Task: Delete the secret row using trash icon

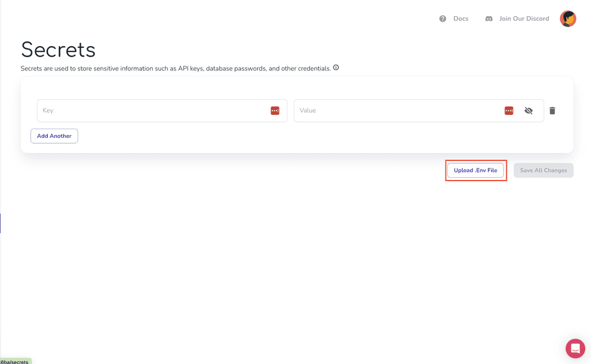Action: point(552,110)
